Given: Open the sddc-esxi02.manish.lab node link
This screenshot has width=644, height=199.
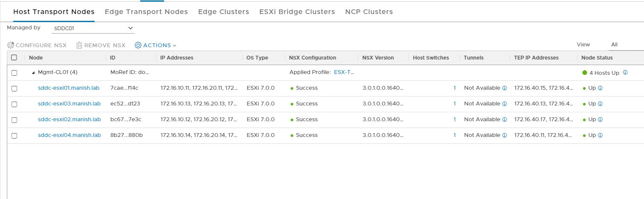Looking at the screenshot, I should pos(69,119).
